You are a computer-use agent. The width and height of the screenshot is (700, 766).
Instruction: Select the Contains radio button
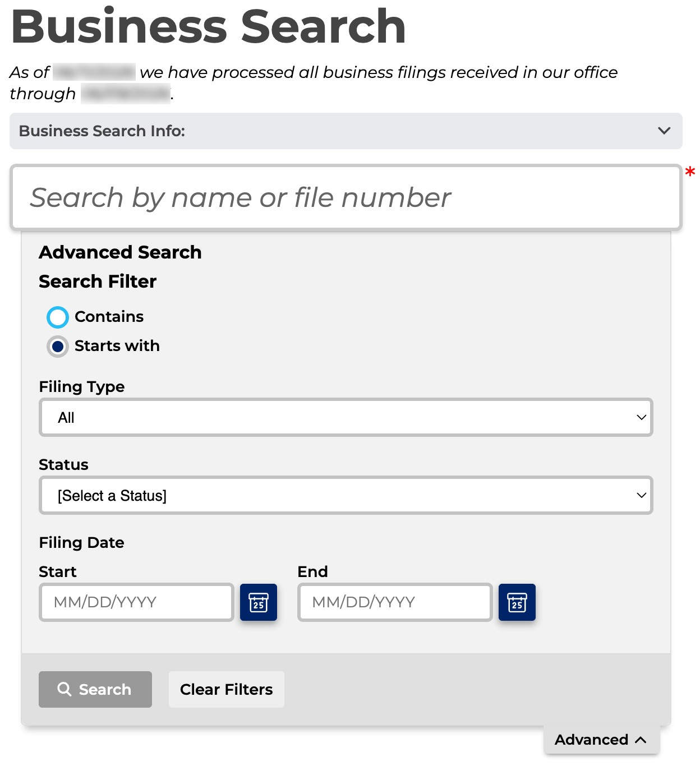[58, 317]
